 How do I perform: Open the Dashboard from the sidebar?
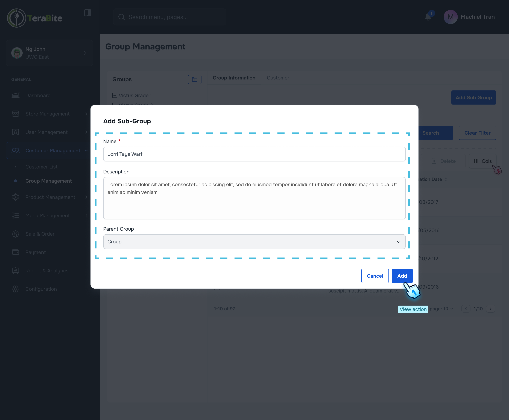click(16, 95)
